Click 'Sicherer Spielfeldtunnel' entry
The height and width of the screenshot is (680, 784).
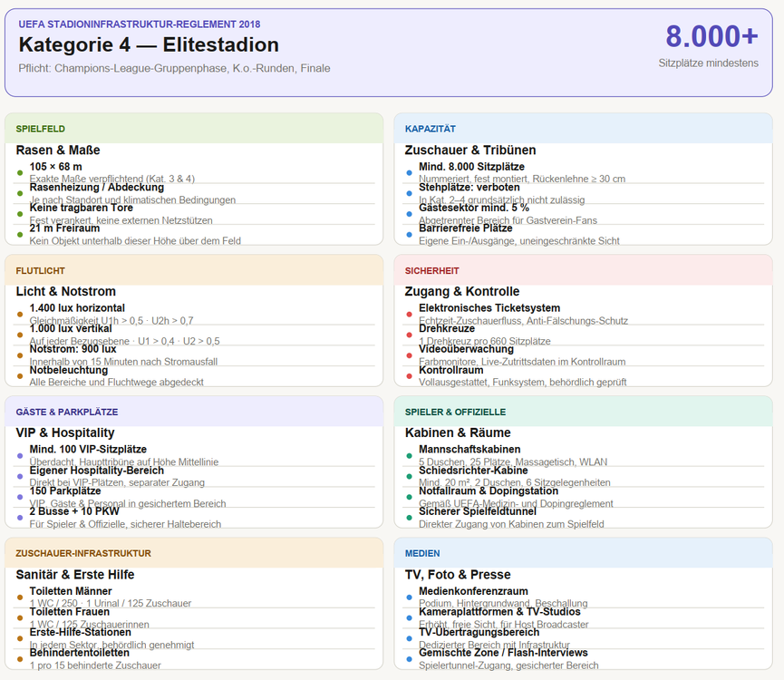coord(478,511)
